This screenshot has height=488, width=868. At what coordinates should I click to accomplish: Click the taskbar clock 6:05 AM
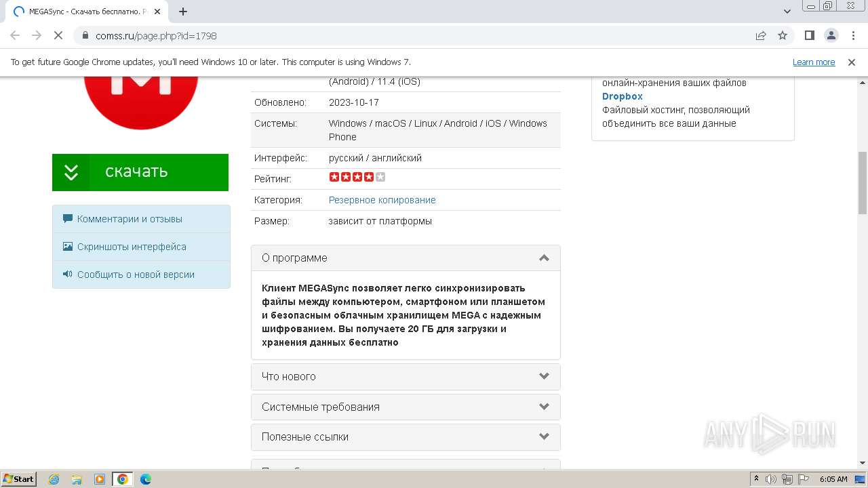[x=833, y=479]
